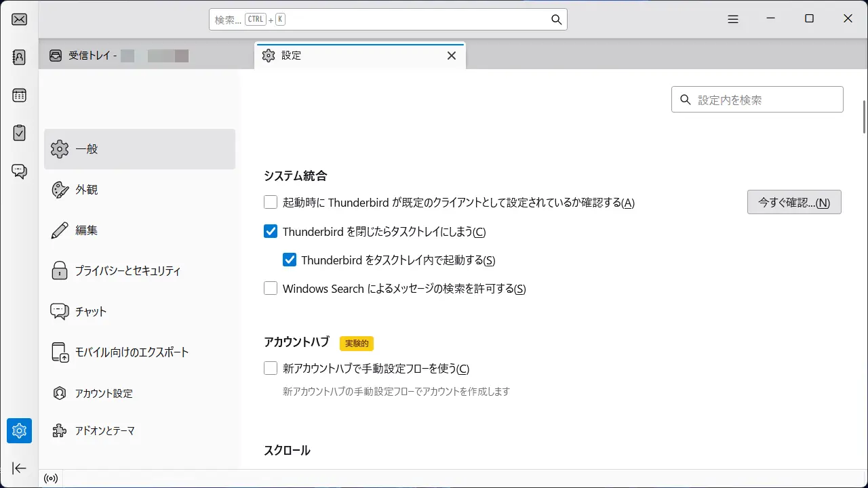The image size is (868, 488).
Task: Open the Calendar space
Action: (20, 95)
